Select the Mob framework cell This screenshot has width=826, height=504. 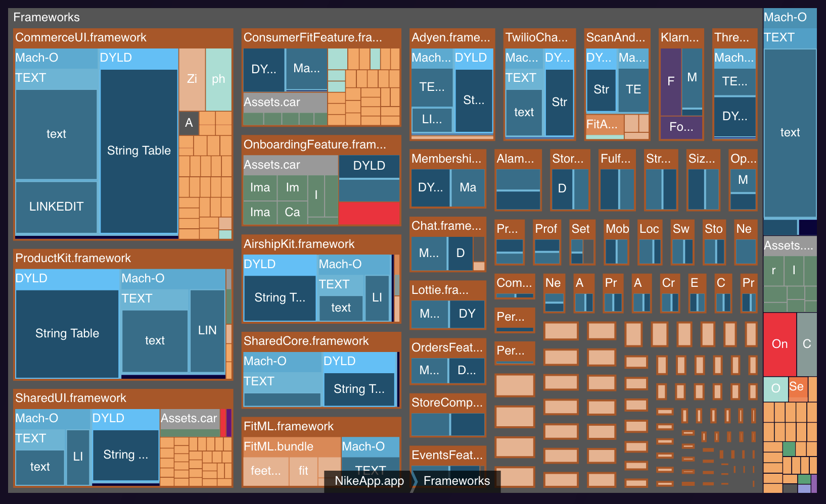617,242
